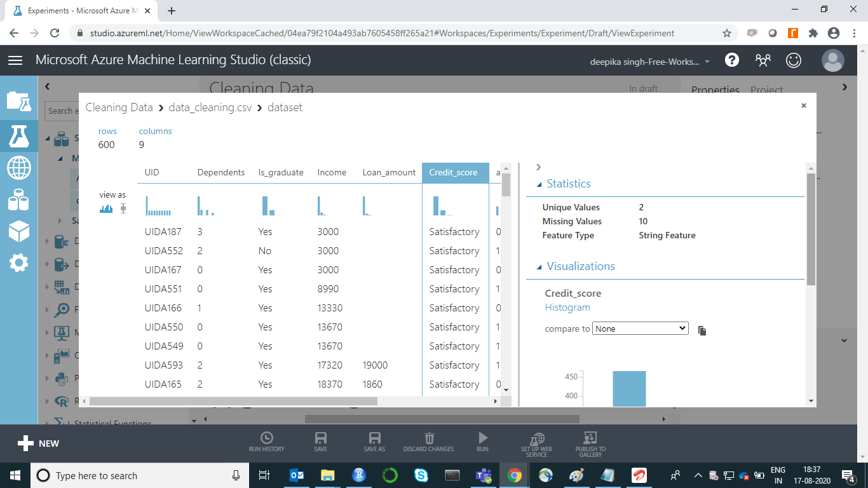Open the Settings gear section
This screenshot has width=868, height=488.
tap(18, 262)
